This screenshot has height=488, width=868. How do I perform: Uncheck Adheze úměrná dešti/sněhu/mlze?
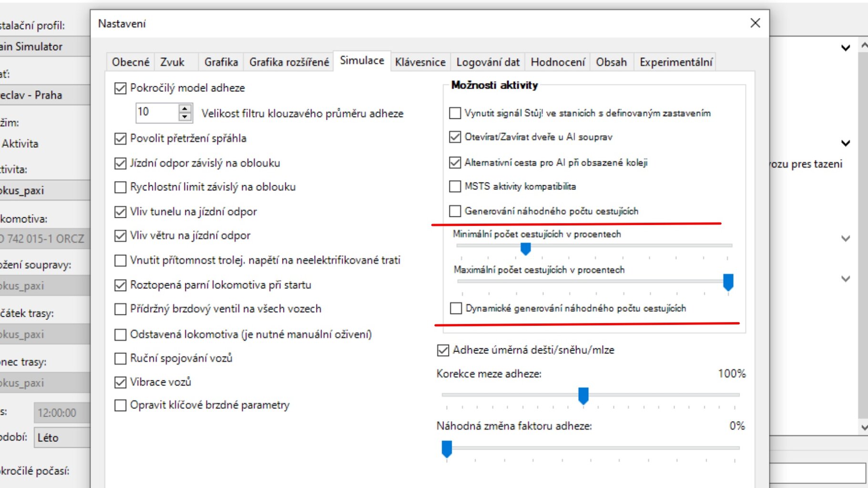(443, 350)
